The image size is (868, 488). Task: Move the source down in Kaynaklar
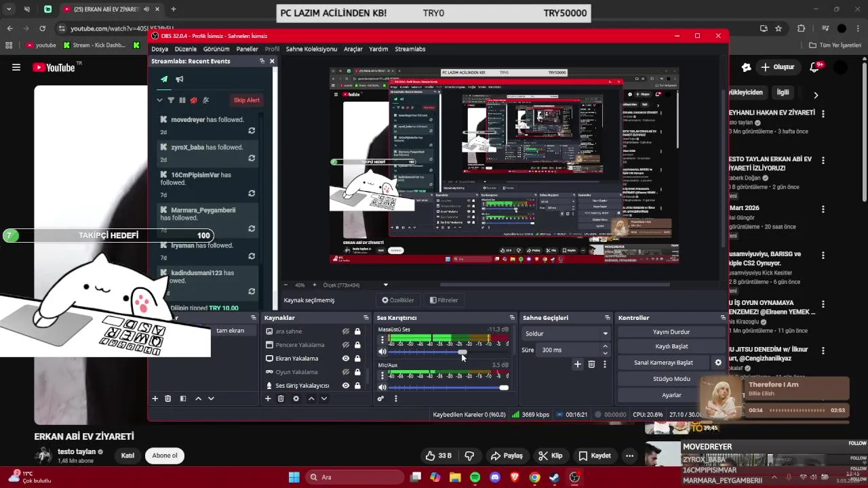pyautogui.click(x=324, y=399)
